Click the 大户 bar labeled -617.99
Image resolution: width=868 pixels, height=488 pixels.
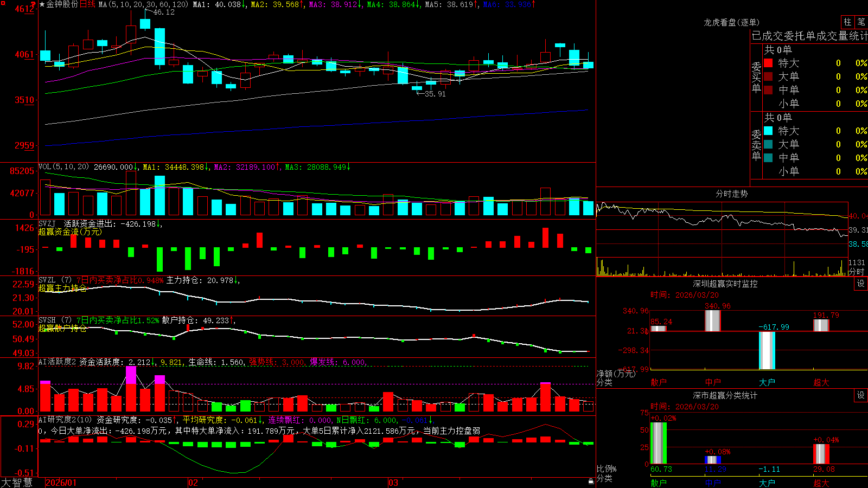point(767,350)
